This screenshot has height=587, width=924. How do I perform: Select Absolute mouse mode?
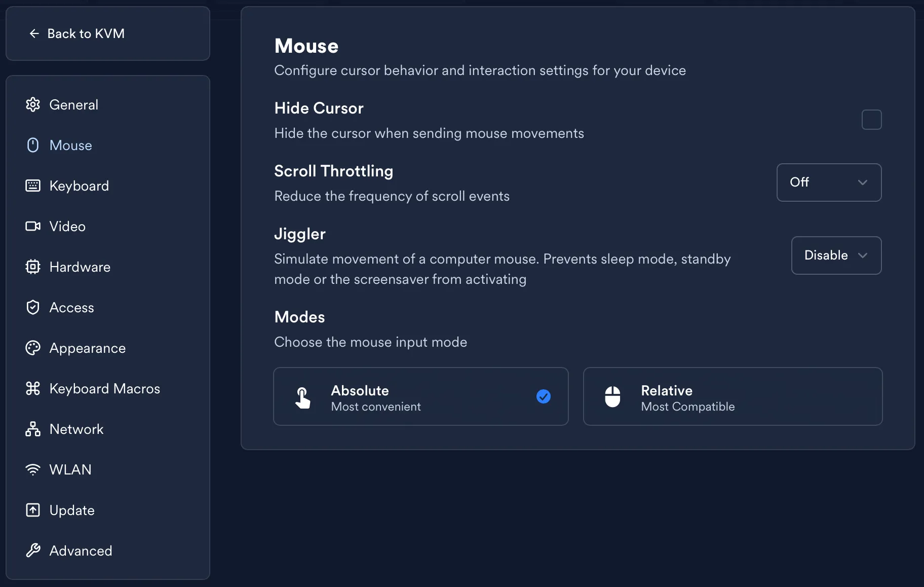click(420, 396)
